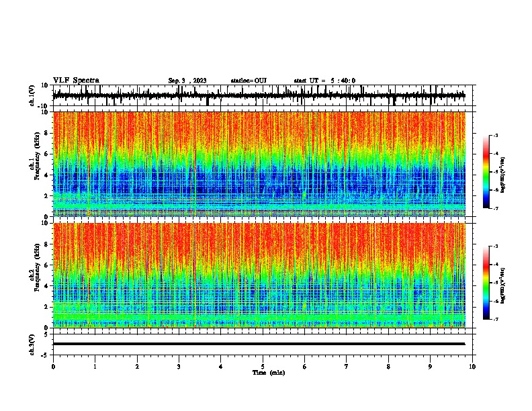Click time axis tick label "2"
This screenshot has height=411, width=532.
(137, 367)
